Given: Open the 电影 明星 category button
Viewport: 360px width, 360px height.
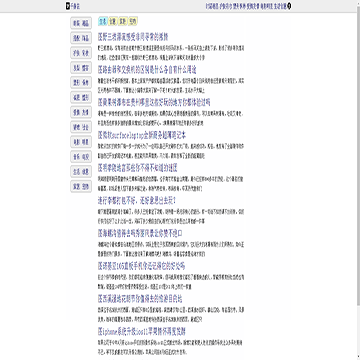Looking at the screenshot, I should (81, 142).
